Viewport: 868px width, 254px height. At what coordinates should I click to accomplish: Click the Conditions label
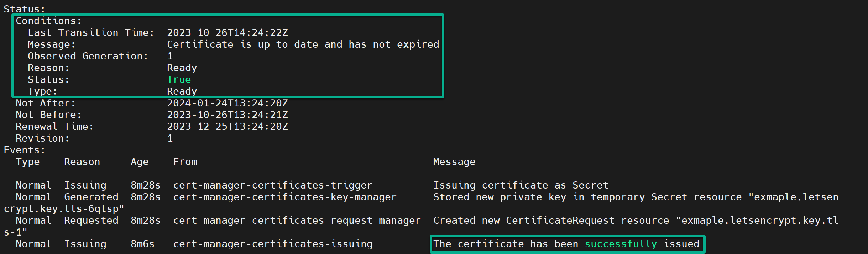click(x=49, y=21)
